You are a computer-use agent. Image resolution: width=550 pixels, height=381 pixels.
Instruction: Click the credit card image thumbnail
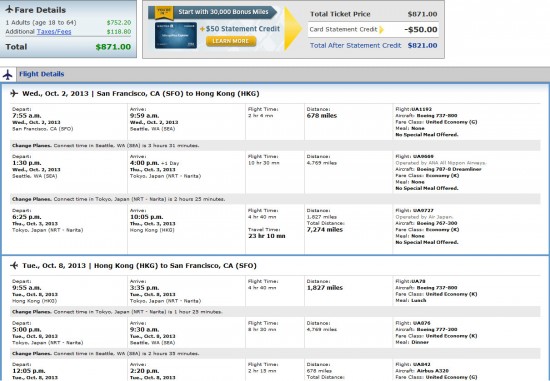click(x=175, y=35)
